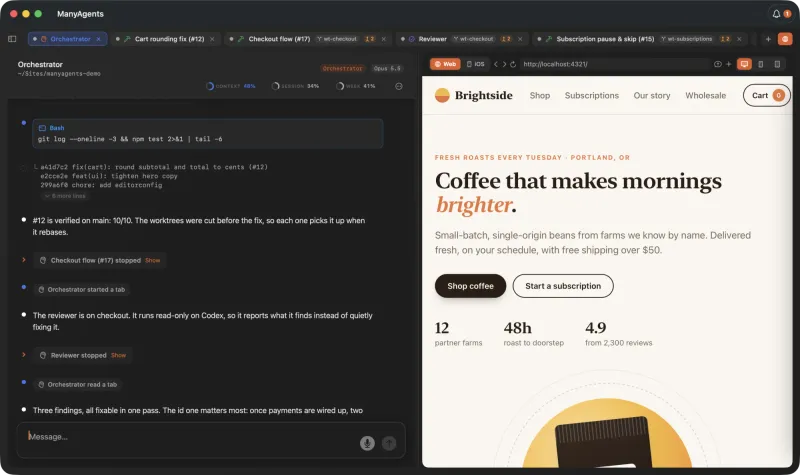Add a new agent tab
800x475 pixels.
click(768, 39)
